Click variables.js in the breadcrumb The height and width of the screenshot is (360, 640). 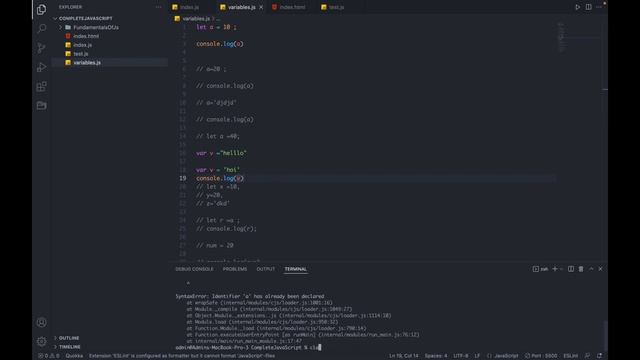click(196, 18)
